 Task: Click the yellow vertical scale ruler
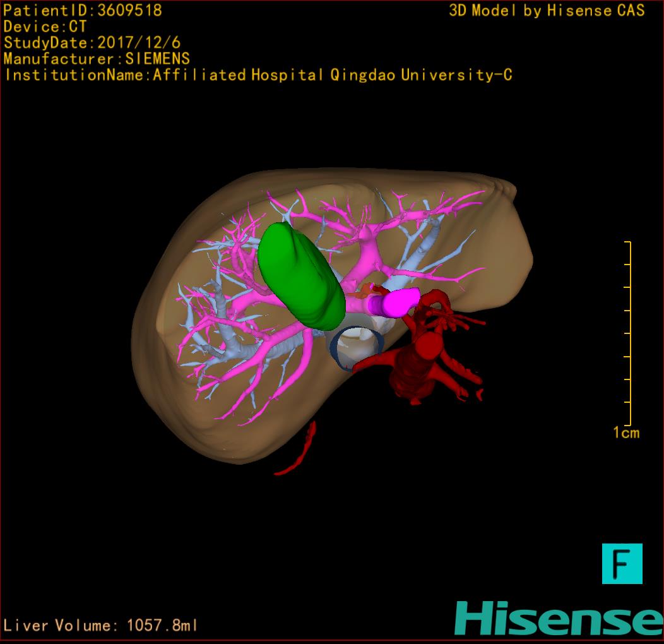(x=629, y=333)
